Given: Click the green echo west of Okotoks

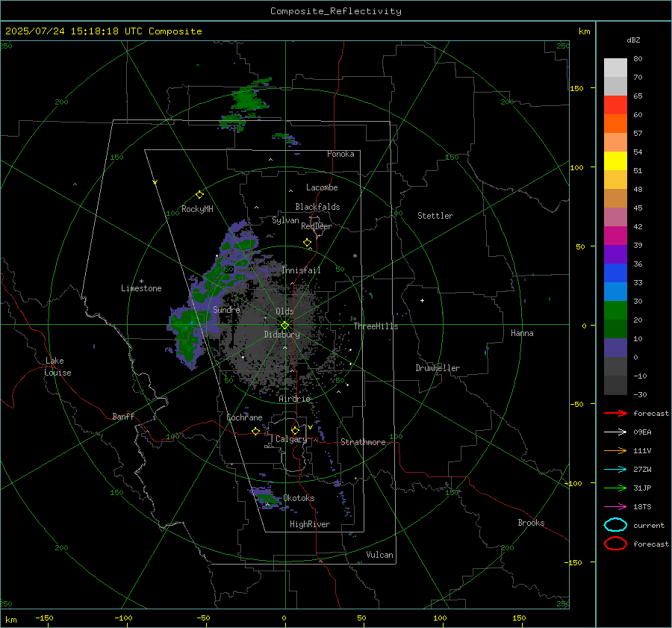Looking at the screenshot, I should 267,498.
